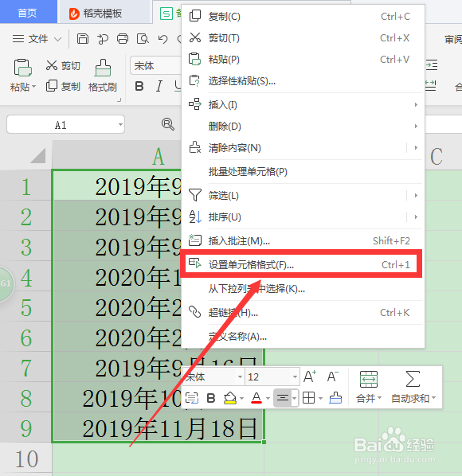This screenshot has height=476, width=462.
Task: Toggle Bold in the ribbon
Action: [139, 86]
